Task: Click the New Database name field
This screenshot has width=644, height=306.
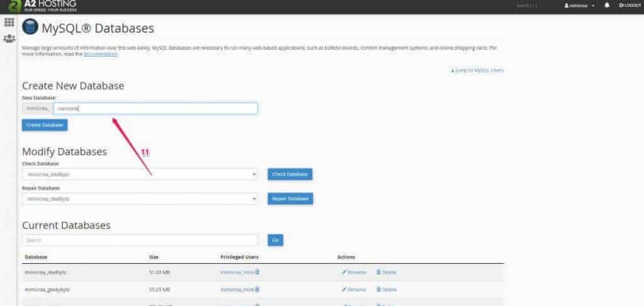Action: tap(156, 108)
